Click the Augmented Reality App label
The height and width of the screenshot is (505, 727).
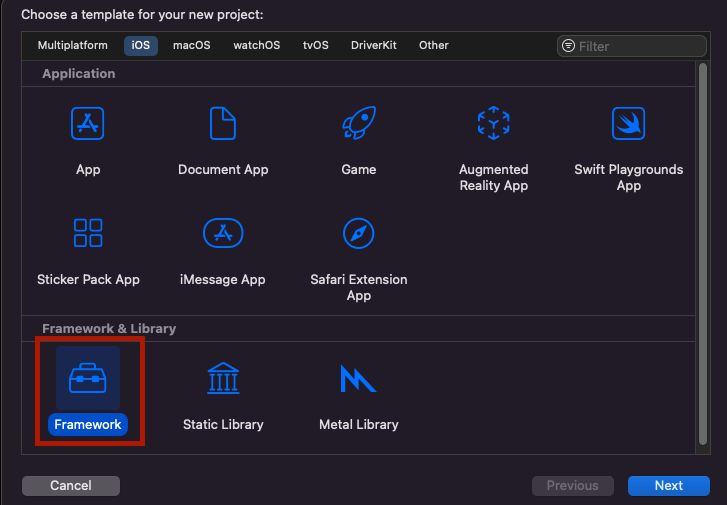point(494,177)
